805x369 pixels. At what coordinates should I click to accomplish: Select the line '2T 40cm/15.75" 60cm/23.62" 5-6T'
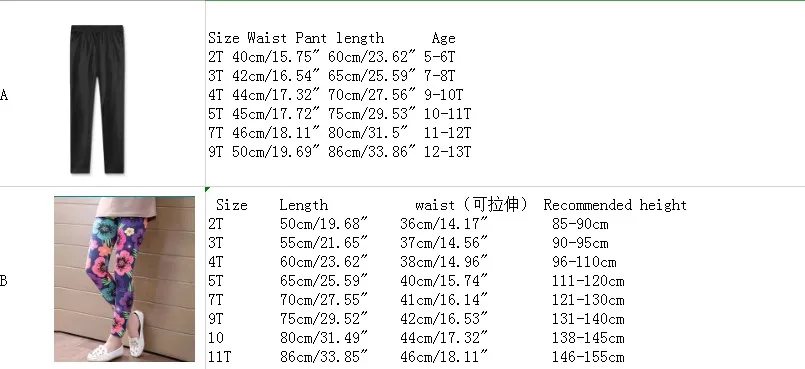332,57
